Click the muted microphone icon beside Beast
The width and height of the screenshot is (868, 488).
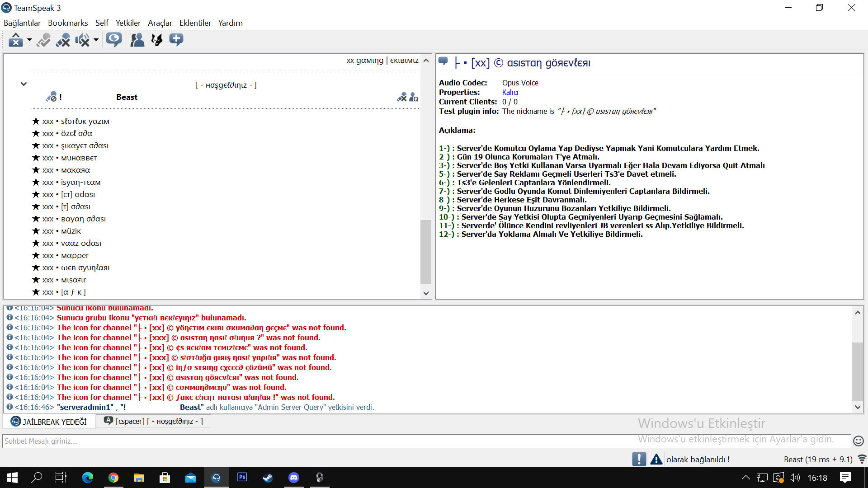(402, 97)
